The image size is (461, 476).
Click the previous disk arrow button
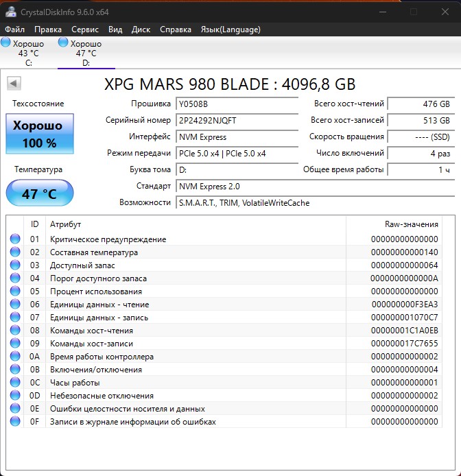click(14, 84)
